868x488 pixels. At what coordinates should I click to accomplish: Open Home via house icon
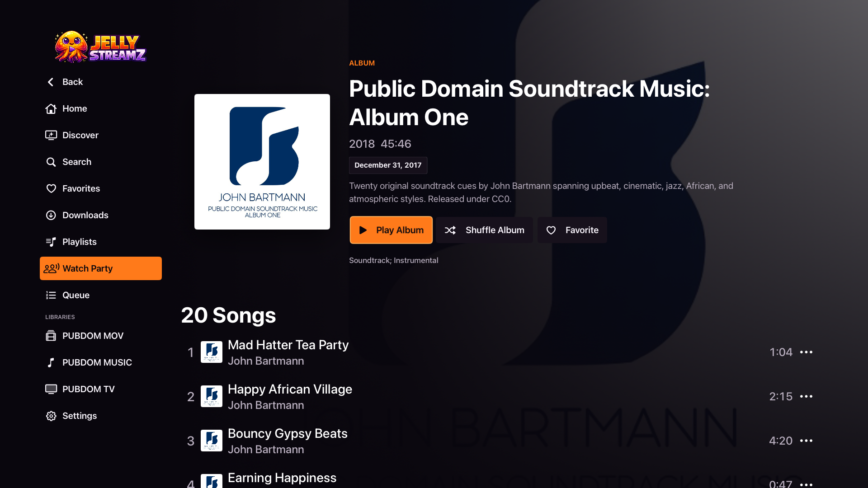coord(51,108)
